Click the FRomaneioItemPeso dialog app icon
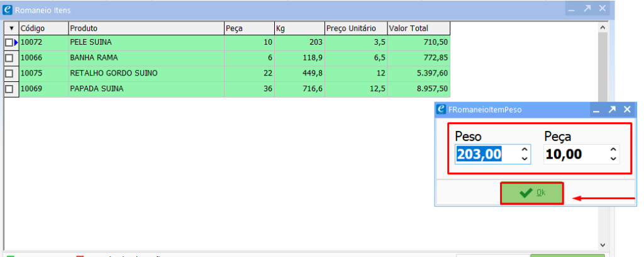Image resolution: width=644 pixels, height=257 pixels. tap(441, 109)
